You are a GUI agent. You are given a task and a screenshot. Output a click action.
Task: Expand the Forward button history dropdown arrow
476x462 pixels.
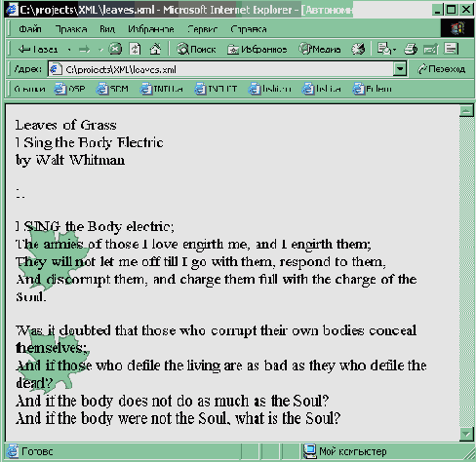tap(100, 50)
